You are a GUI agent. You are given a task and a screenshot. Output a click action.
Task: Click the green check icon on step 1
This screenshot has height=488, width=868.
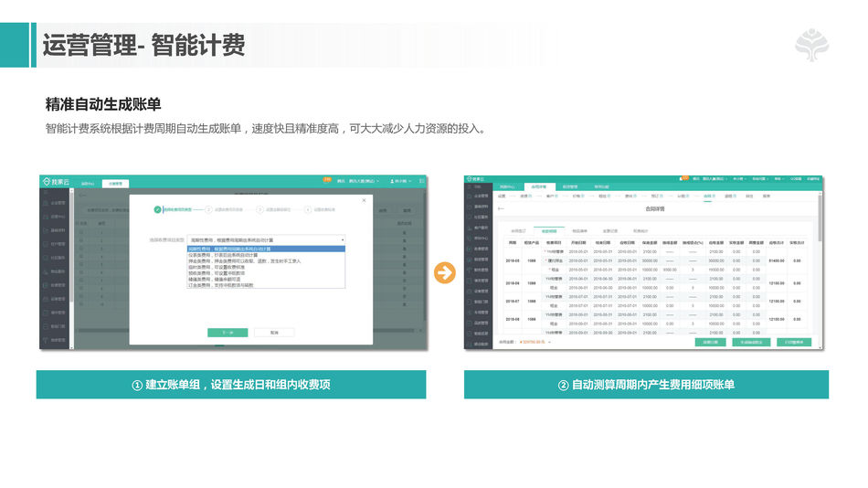158,209
